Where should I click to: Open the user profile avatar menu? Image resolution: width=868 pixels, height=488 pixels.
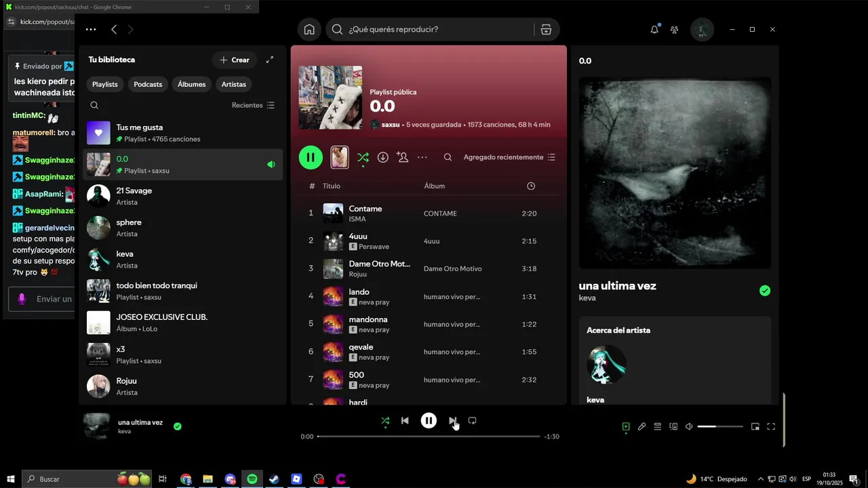click(x=702, y=30)
